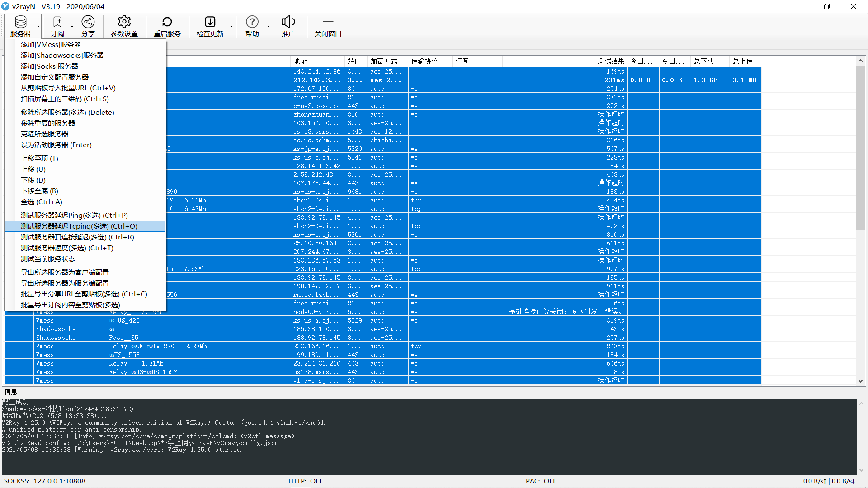Select 测试服务器速度(多选) menu entry
The image size is (868, 488).
pyautogui.click(x=85, y=248)
